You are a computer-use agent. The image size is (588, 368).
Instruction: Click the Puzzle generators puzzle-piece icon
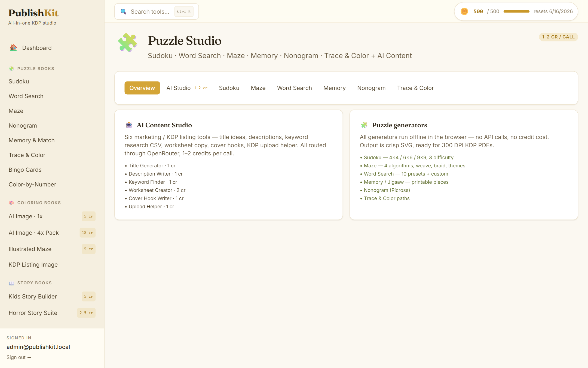364,125
